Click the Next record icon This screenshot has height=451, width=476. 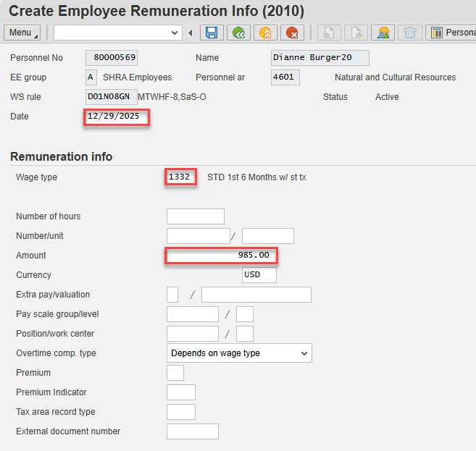tap(356, 33)
